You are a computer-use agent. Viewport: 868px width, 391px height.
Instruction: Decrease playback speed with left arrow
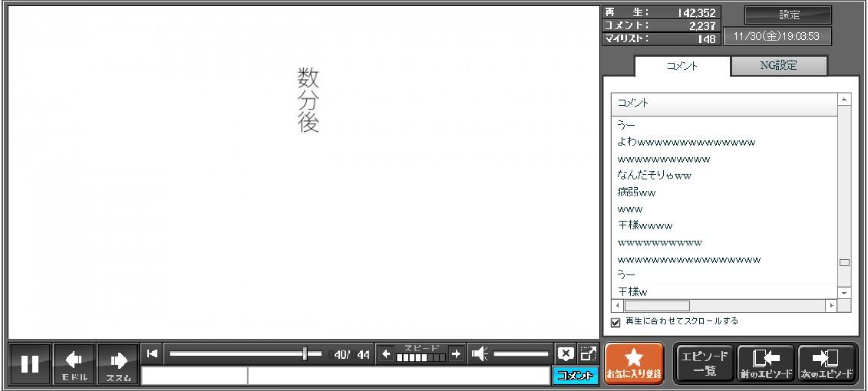(386, 353)
